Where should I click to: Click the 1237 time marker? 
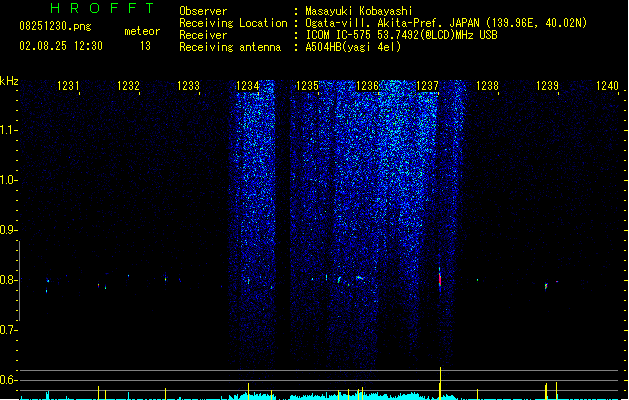point(427,86)
